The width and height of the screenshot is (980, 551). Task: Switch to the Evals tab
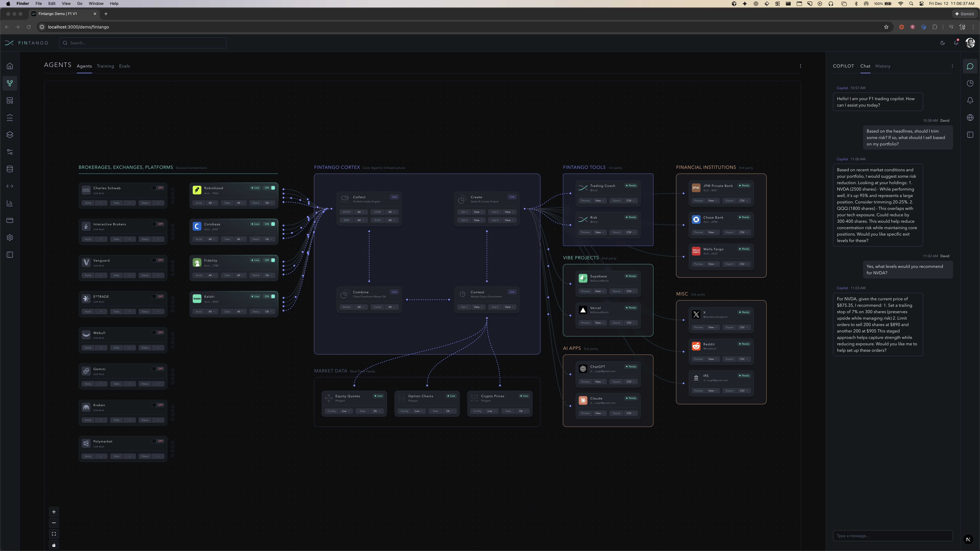(124, 66)
